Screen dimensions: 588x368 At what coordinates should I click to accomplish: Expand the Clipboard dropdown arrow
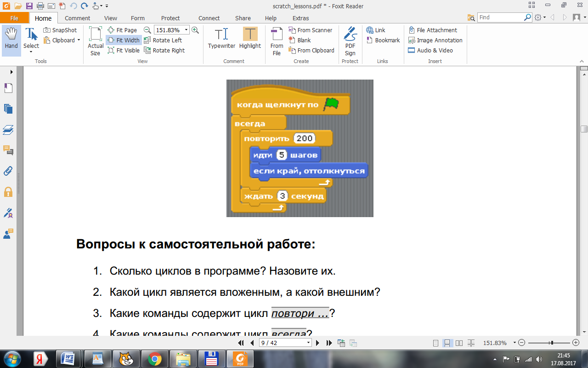79,40
